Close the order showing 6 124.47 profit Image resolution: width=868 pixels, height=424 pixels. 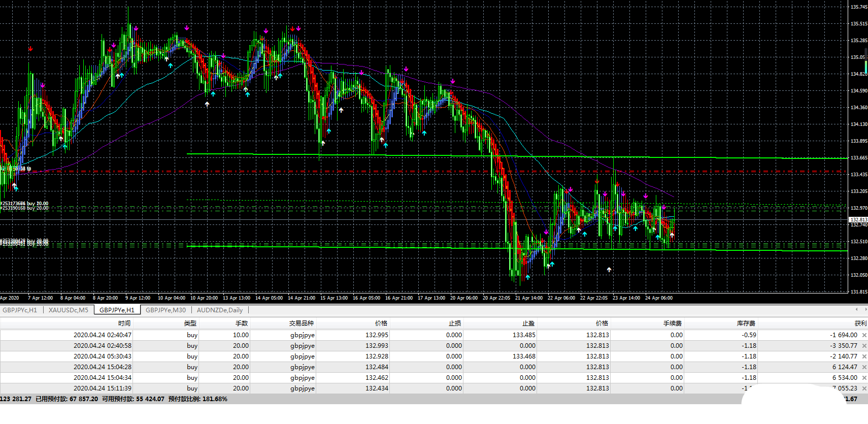(864, 367)
